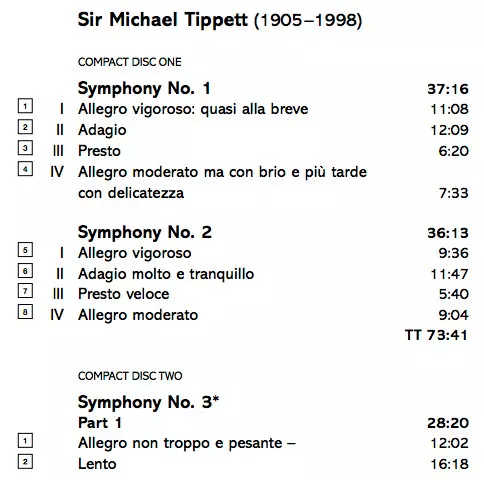Select track 5 box beside Allegro vigoroso
Image resolution: width=484 pixels, height=480 pixels.
pos(25,250)
